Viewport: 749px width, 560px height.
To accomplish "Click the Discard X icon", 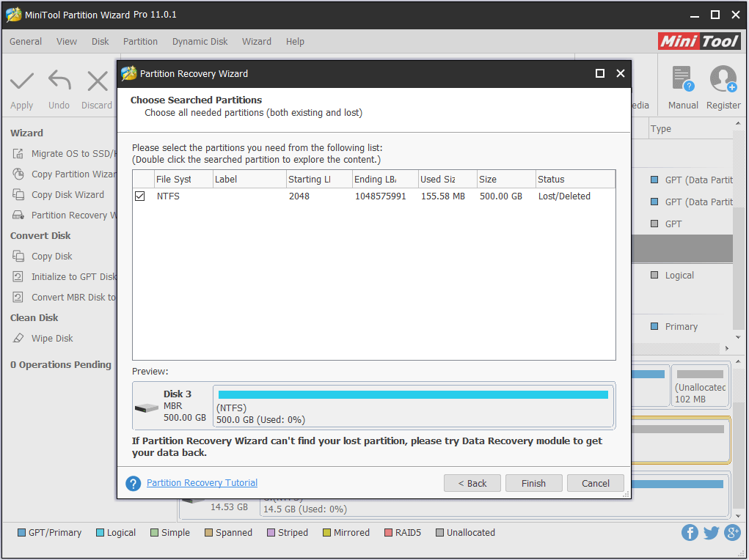I will click(x=97, y=81).
